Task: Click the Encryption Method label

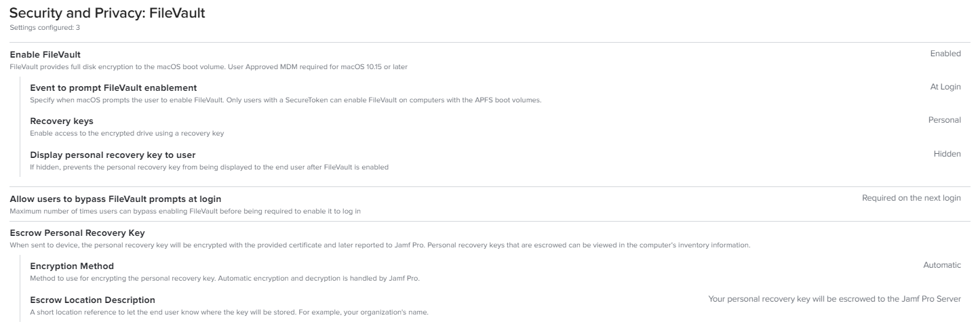Action: click(72, 266)
